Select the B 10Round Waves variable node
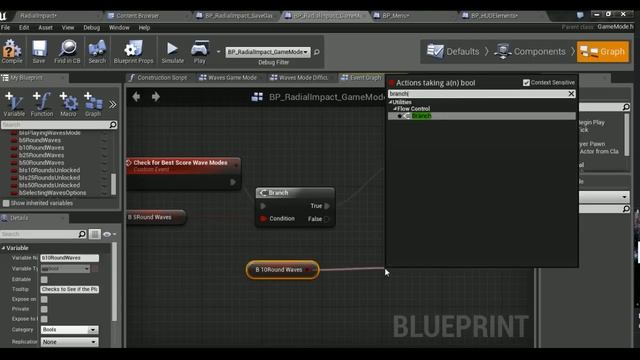The width and height of the screenshot is (640, 360). tap(282, 269)
